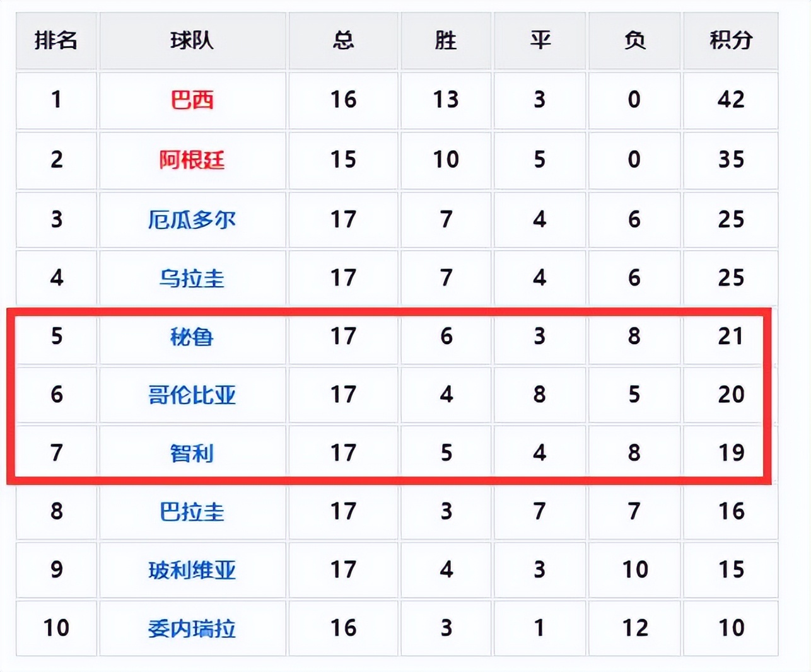Open the 巴西 team link
811x672 pixels.
click(x=192, y=100)
